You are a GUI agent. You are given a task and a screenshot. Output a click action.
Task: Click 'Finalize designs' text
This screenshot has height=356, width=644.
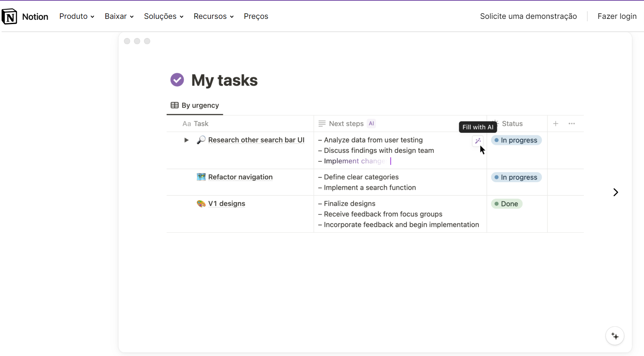pos(350,203)
